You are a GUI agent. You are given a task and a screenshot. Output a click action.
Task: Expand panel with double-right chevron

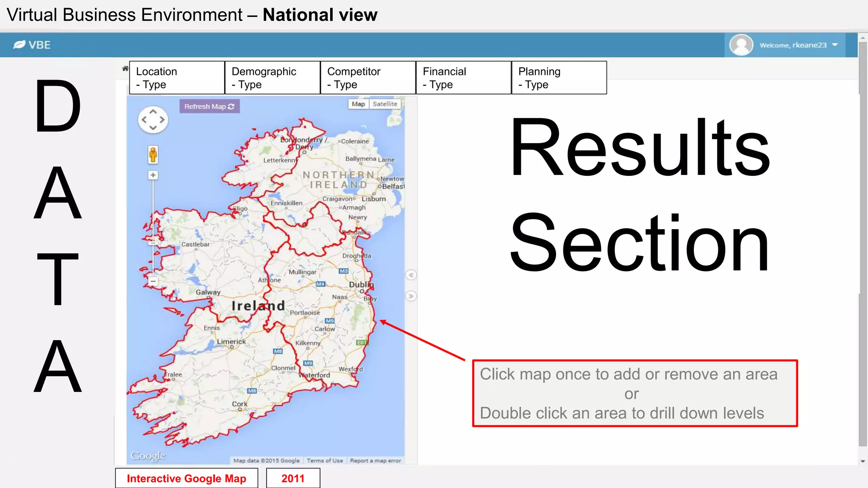coord(411,296)
